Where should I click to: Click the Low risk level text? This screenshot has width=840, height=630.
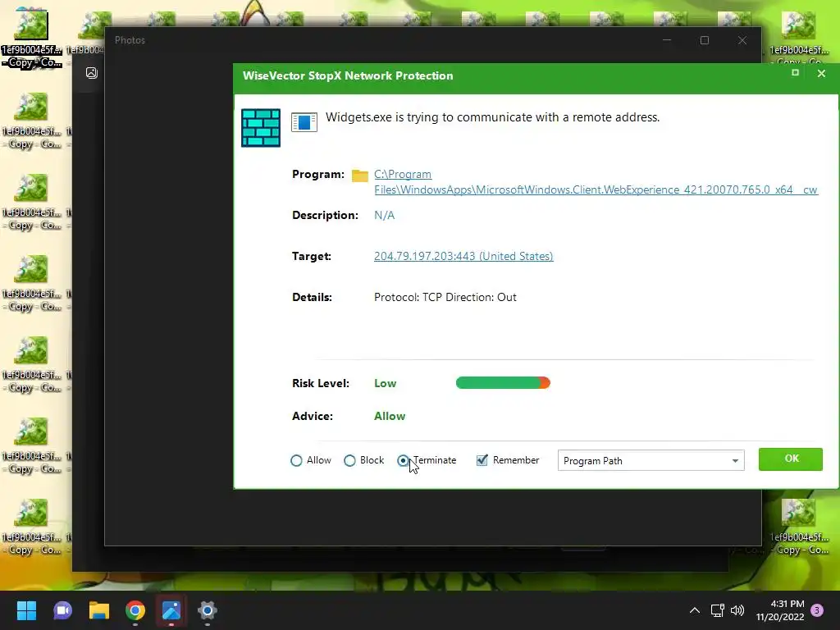point(386,383)
